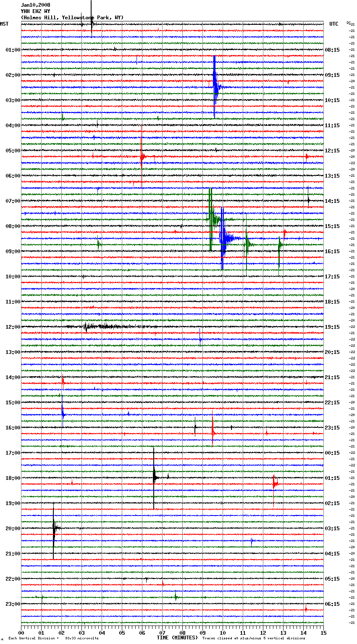Click the TIME (MINUTES) axis title
The height and width of the screenshot is (644, 357).
pos(177,638)
